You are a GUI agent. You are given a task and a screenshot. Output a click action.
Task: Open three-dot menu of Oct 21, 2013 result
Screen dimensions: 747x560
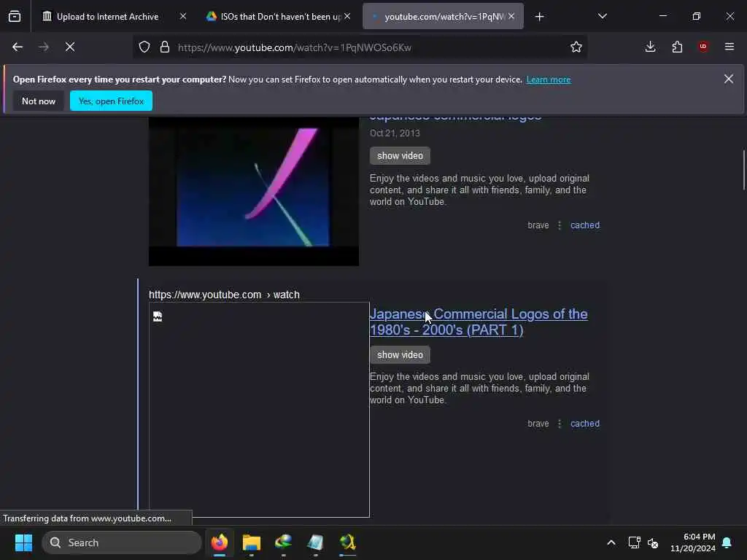tap(560, 225)
